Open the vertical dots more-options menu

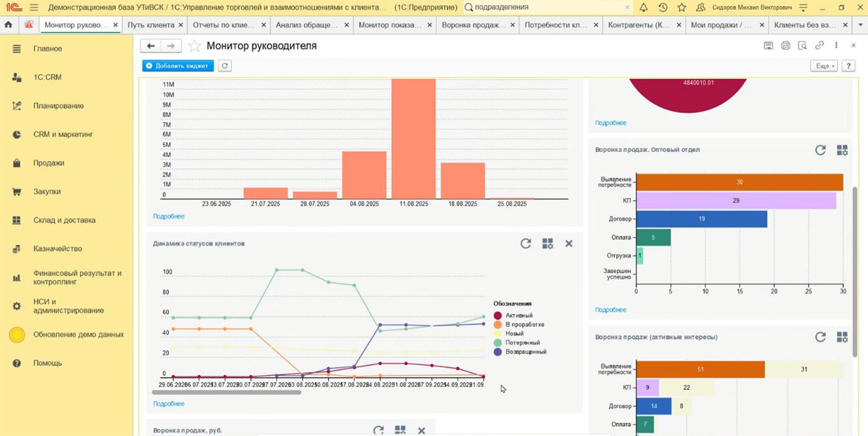pos(836,45)
